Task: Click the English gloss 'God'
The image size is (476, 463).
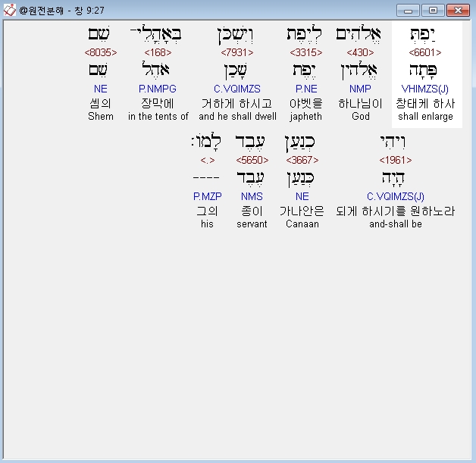Action: pos(361,116)
